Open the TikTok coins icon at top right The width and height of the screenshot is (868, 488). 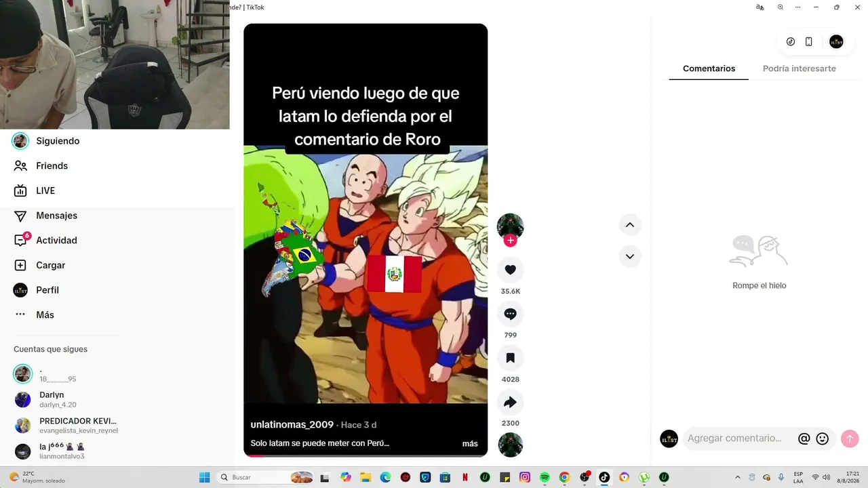tap(791, 41)
